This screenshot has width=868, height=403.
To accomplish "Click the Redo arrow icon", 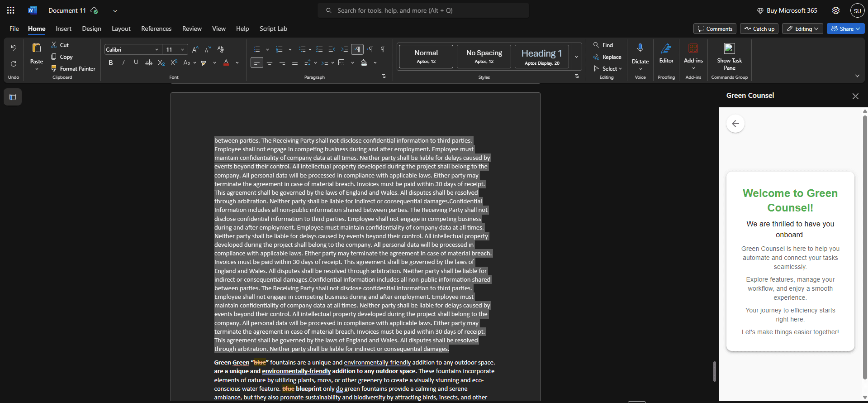I will [x=14, y=64].
